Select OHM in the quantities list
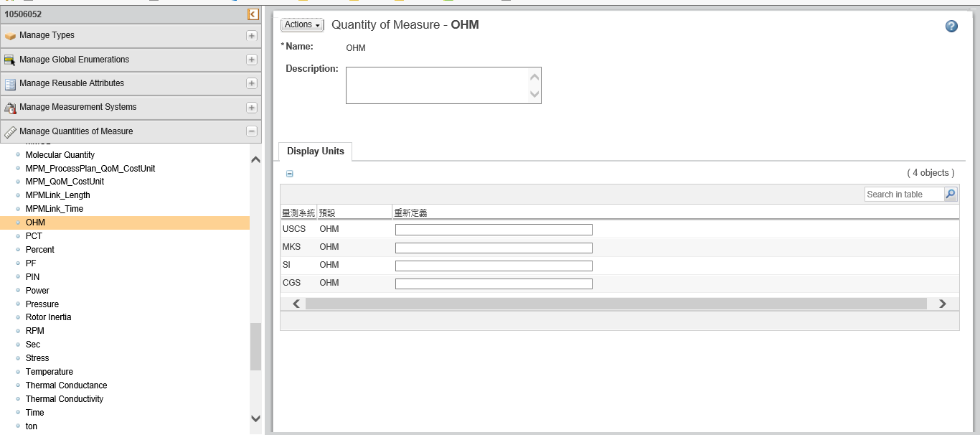980x435 pixels. coord(34,222)
